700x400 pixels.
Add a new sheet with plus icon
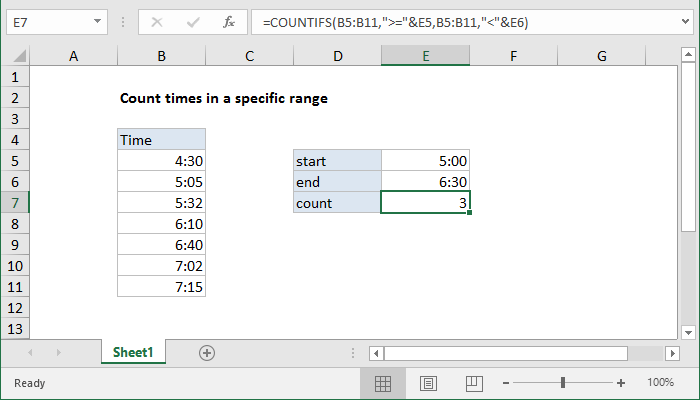coord(207,352)
